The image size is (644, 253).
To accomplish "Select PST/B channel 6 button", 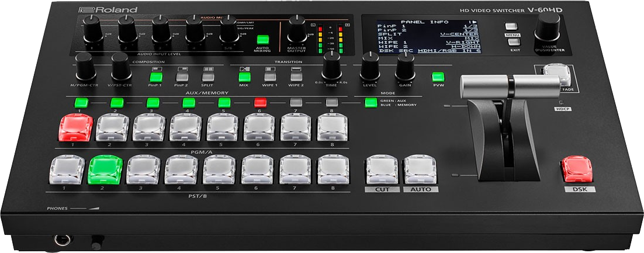I will [258, 169].
